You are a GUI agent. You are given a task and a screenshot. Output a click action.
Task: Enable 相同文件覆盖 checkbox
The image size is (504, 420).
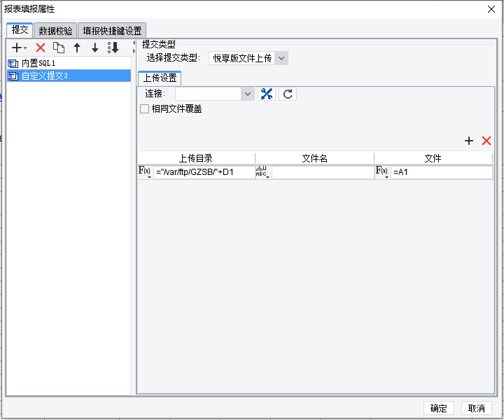point(145,109)
